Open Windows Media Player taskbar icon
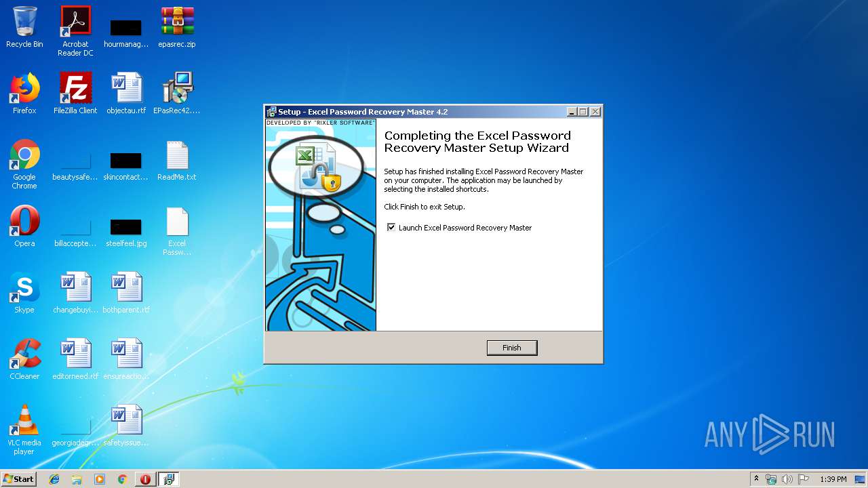Viewport: 868px width, 488px height. (100, 479)
